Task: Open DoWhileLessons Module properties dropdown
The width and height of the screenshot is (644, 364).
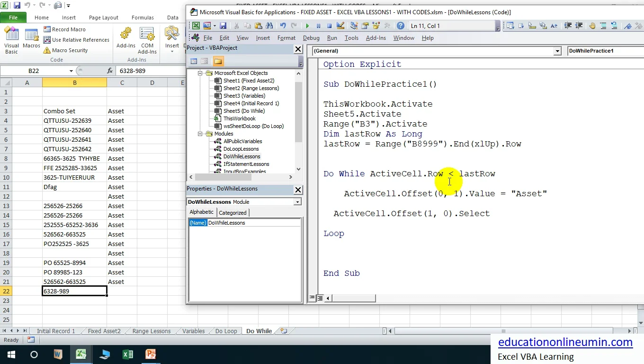Action: pyautogui.click(x=297, y=202)
